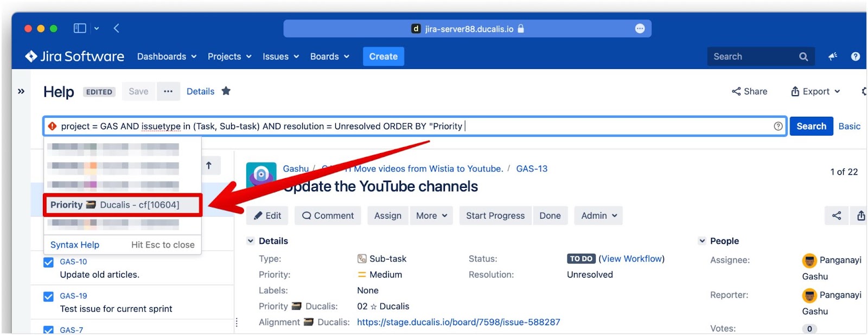
Task: Open the View Workflow link
Action: click(x=631, y=258)
